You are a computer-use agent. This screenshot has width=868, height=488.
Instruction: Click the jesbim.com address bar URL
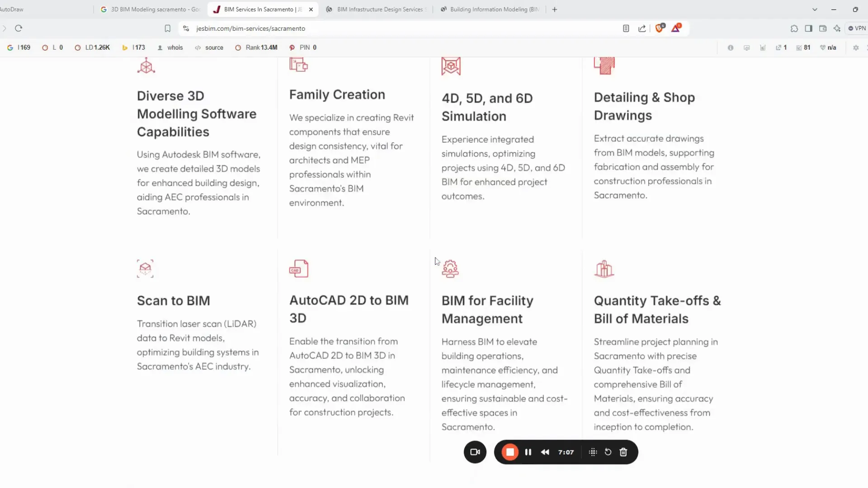pos(251,28)
